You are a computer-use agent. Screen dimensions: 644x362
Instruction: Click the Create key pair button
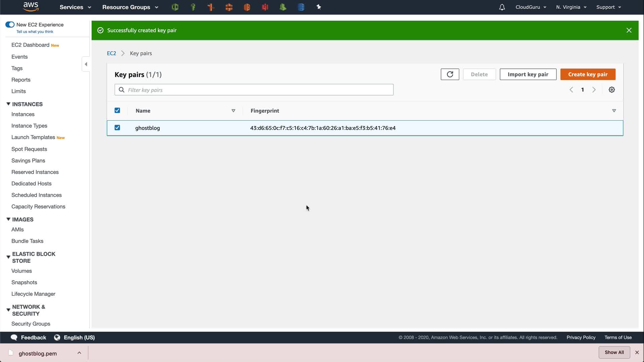point(588,74)
